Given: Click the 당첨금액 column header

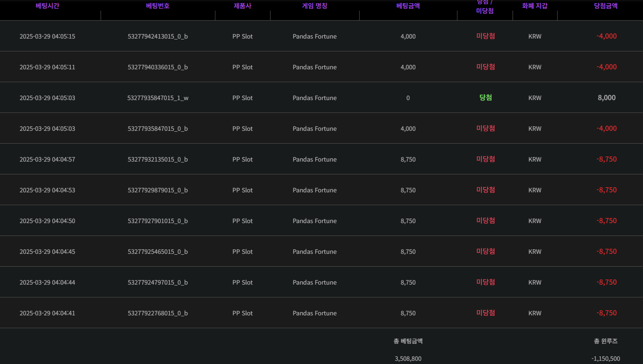Looking at the screenshot, I should pyautogui.click(x=605, y=6).
